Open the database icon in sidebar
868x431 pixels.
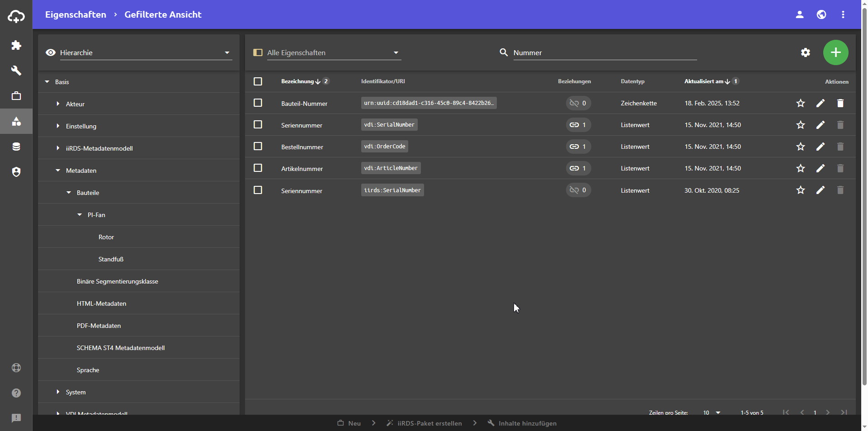click(16, 147)
